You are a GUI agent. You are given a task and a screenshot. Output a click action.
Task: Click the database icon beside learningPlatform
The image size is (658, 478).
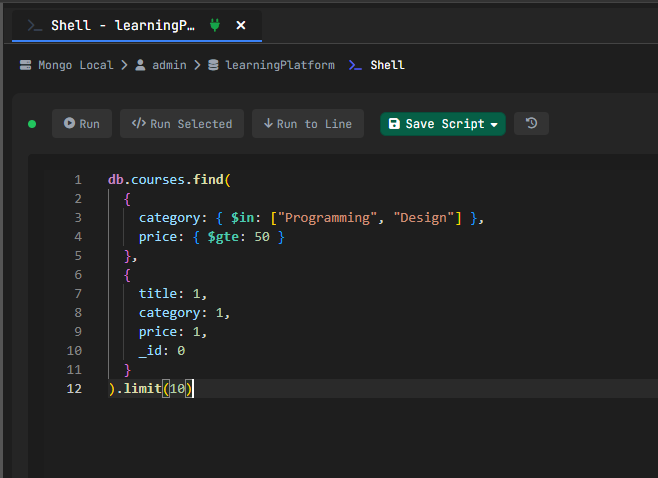point(214,65)
